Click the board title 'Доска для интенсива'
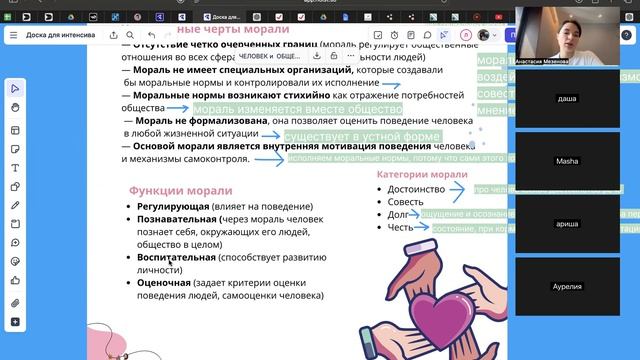 [60, 35]
